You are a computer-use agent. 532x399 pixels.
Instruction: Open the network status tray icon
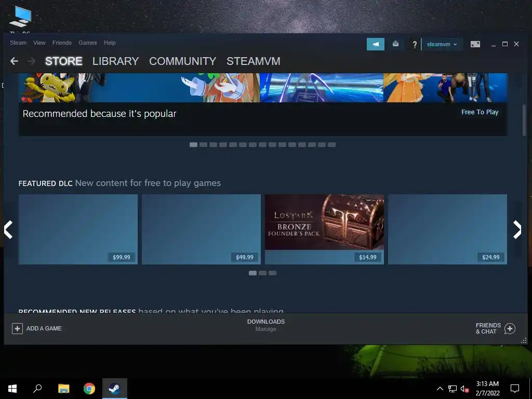coord(453,389)
